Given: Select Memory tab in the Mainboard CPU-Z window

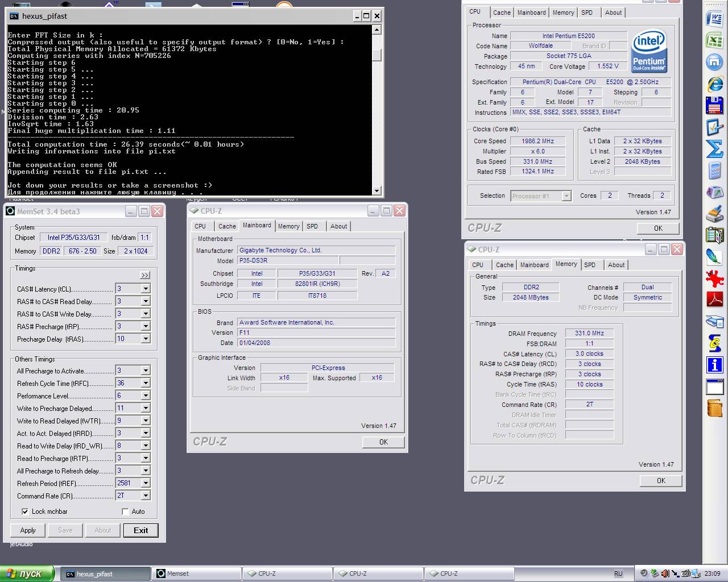Looking at the screenshot, I should point(288,226).
